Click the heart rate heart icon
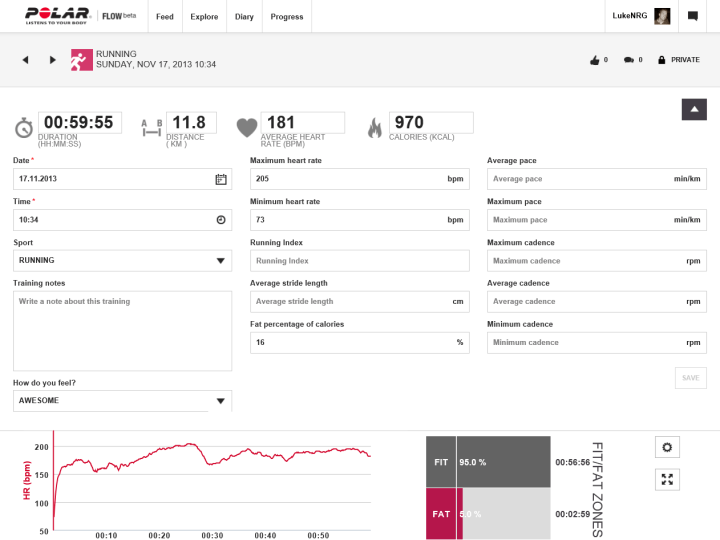This screenshot has height=540, width=720. point(247,128)
